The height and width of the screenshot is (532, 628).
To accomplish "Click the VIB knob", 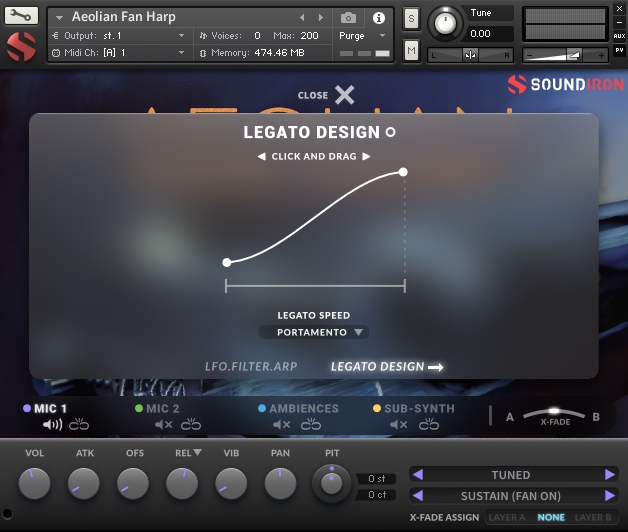I will tap(231, 484).
